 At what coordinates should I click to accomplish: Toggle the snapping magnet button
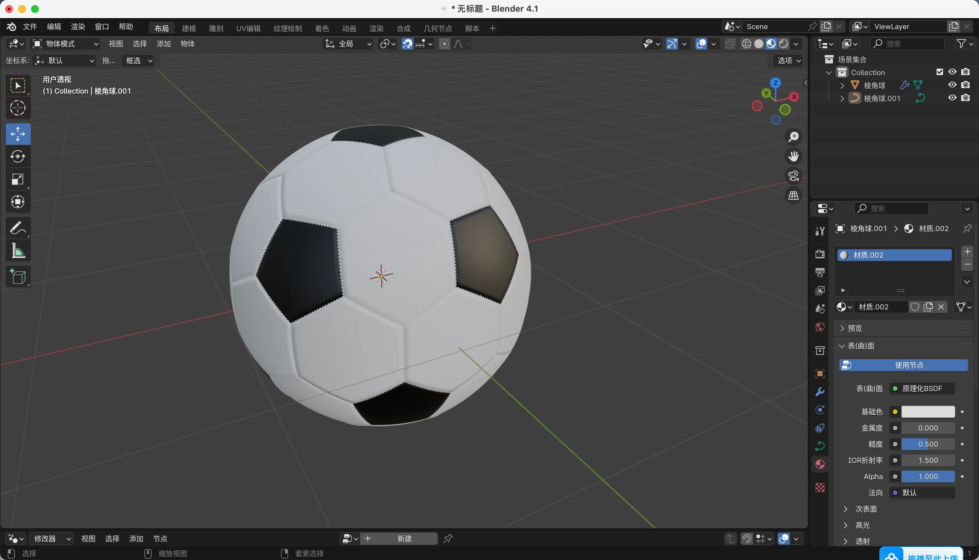click(407, 44)
